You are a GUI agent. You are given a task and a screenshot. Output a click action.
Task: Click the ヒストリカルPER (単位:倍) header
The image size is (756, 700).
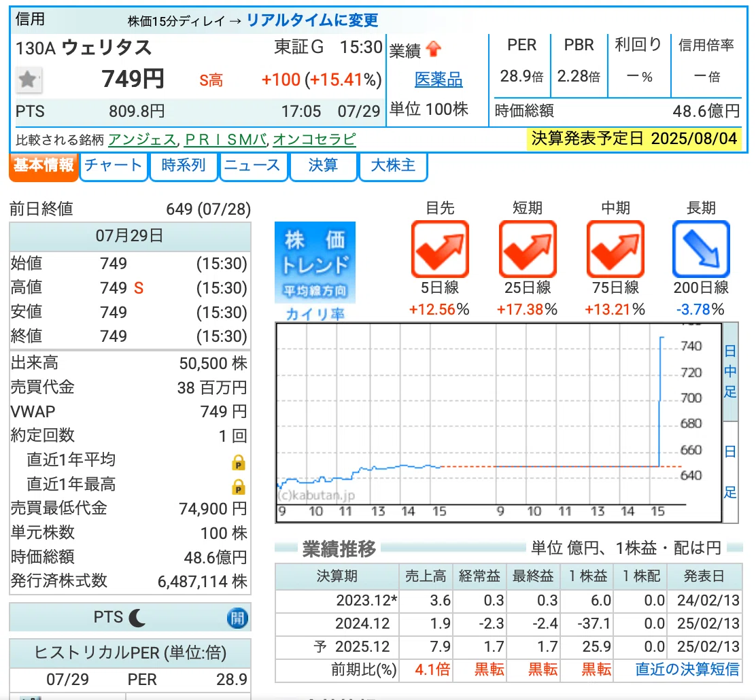click(130, 652)
